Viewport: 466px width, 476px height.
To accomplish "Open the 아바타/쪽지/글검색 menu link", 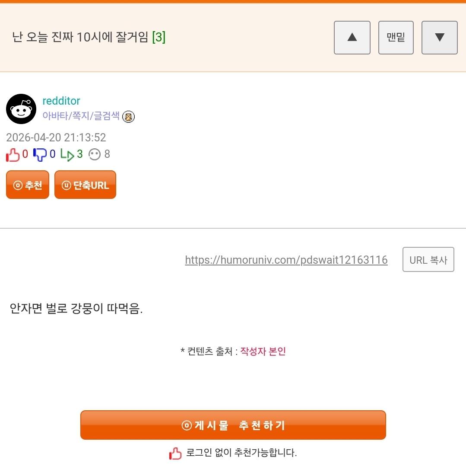I will tap(81, 116).
